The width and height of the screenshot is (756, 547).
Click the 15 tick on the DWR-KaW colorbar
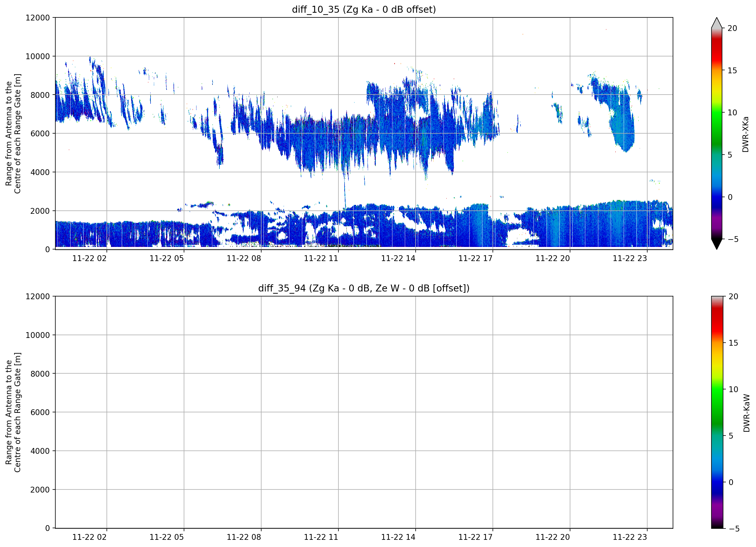733,343
